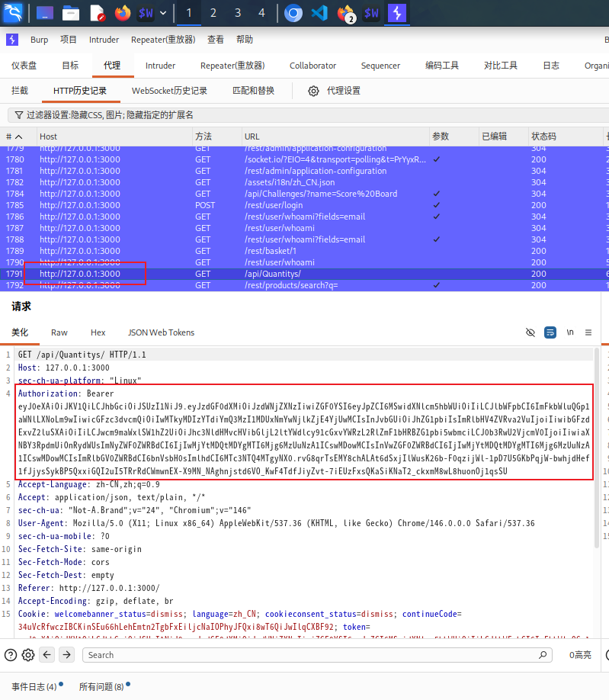This screenshot has width=609, height=700.
Task: Select history row 1784 Score Board challenge
Action: (304, 194)
